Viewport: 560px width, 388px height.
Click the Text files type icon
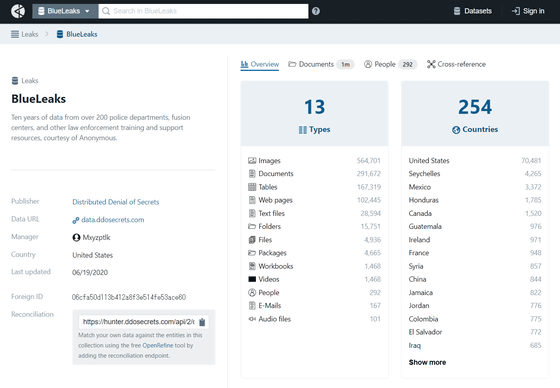pos(252,214)
